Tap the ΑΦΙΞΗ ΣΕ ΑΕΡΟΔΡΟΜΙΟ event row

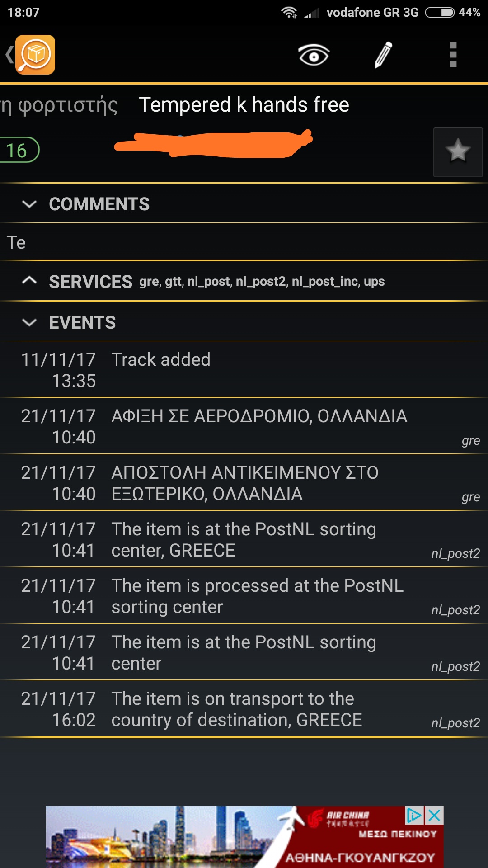(244, 426)
